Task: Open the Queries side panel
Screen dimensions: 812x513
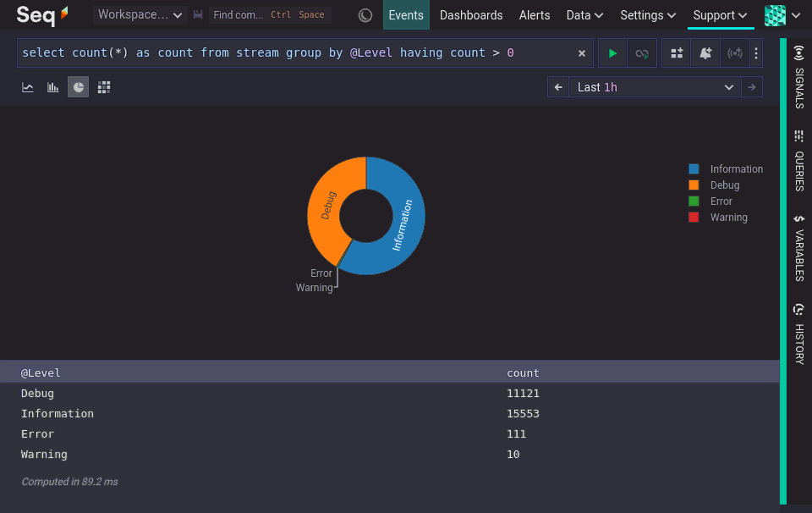Action: tap(799, 161)
